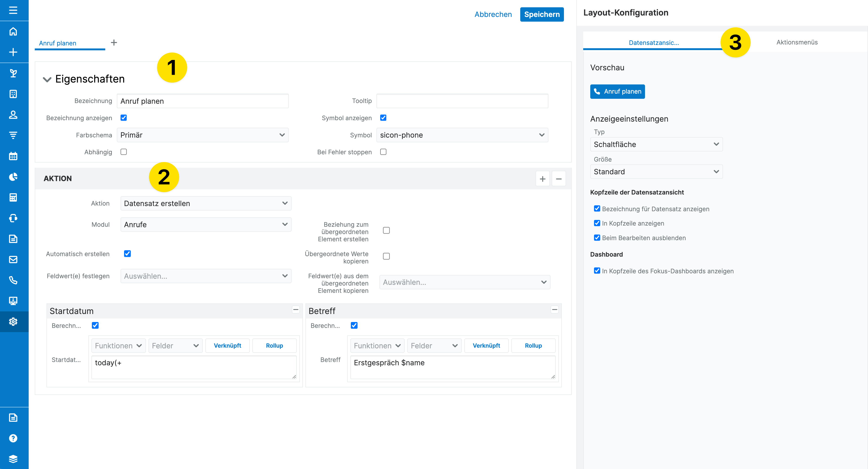Open Felder dropdown in Betreff
The image size is (868, 469).
[x=434, y=346]
